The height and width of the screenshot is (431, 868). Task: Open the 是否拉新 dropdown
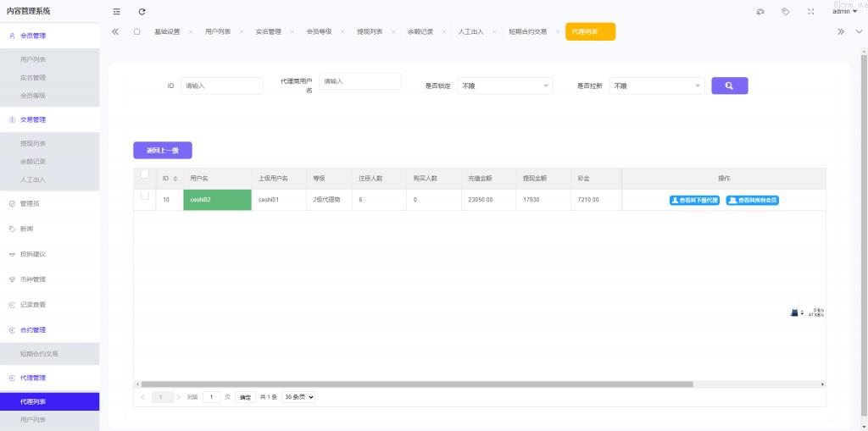coord(657,86)
